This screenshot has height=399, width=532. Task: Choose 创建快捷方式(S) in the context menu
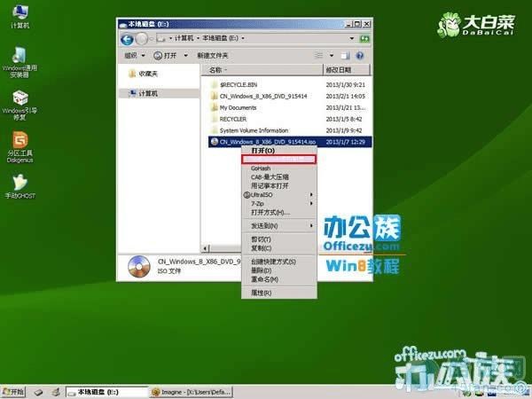(279, 262)
